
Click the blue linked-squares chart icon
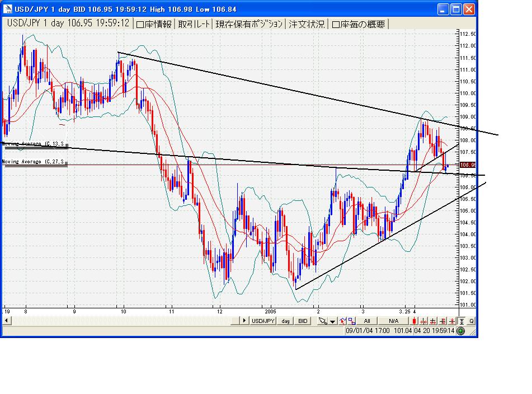351,321
